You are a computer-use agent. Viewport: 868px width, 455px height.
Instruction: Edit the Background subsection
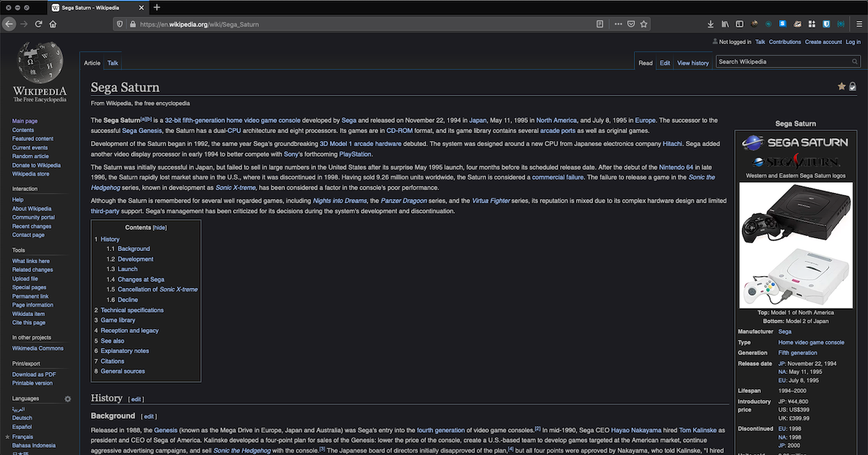(148, 417)
